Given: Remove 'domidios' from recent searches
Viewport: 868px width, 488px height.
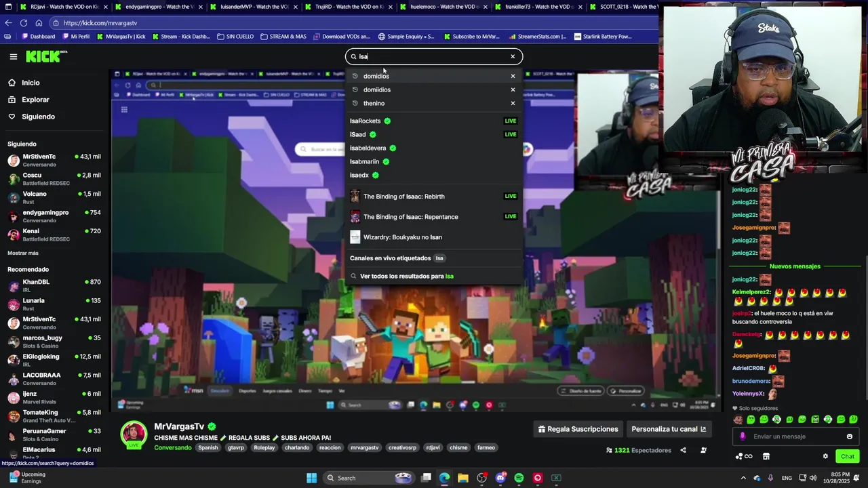Looking at the screenshot, I should click(513, 76).
